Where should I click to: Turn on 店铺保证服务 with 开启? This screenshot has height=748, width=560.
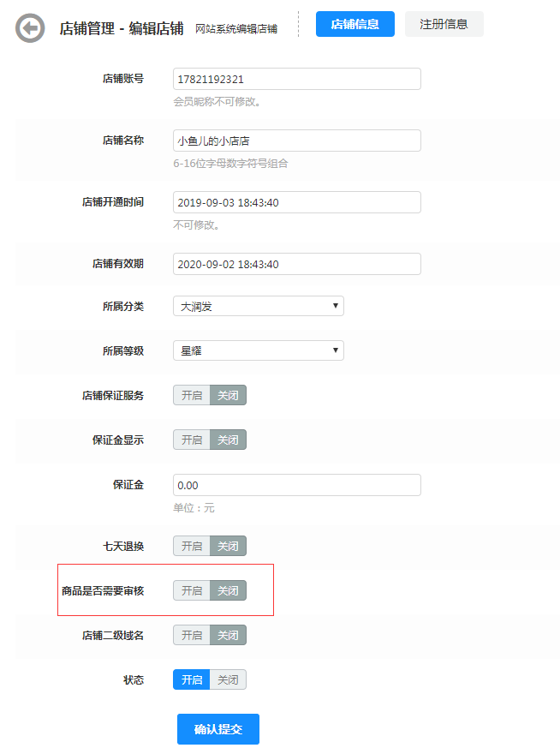pyautogui.click(x=192, y=395)
